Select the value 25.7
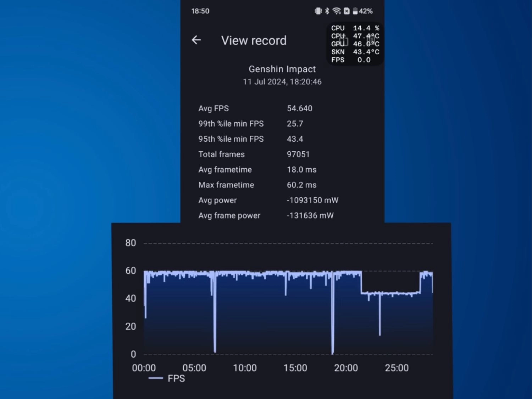Viewport: 532px width, 399px height. point(295,124)
